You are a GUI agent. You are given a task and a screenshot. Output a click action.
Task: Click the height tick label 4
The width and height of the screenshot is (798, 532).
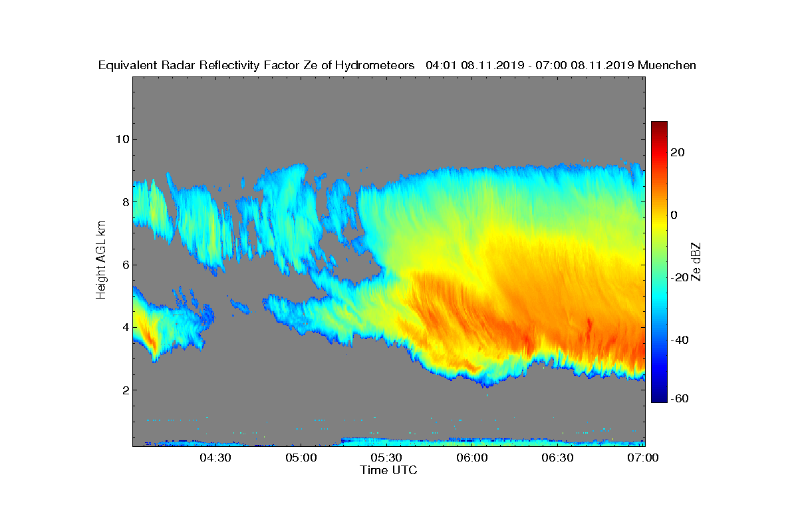[x=125, y=327]
